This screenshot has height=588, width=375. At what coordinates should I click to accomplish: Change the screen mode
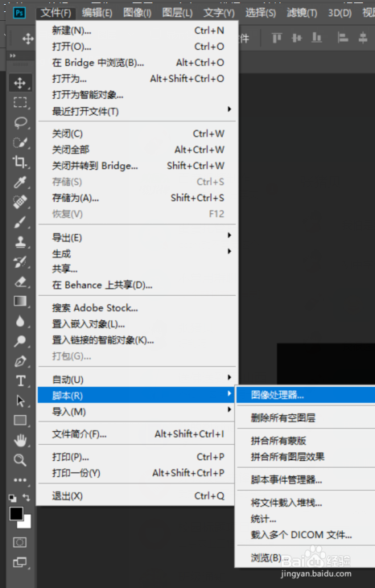20,562
